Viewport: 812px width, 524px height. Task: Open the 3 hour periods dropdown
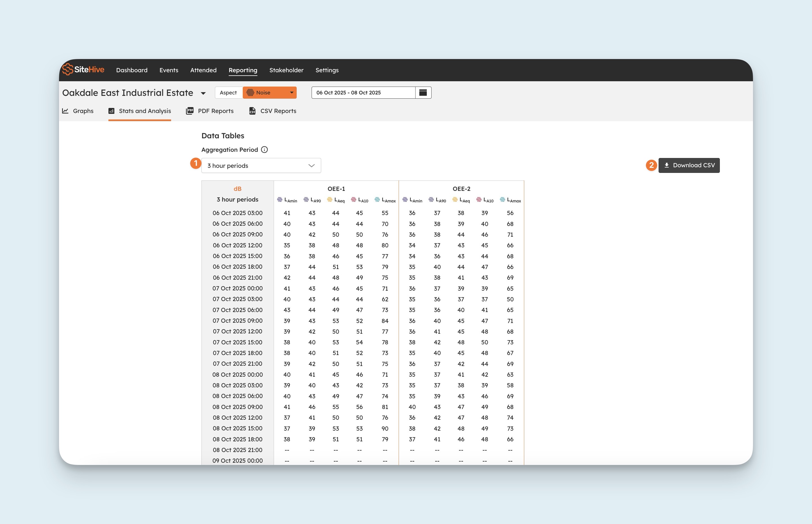(261, 166)
